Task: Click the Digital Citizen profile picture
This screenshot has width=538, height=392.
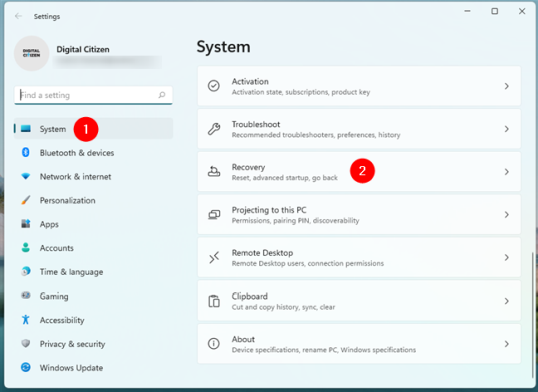Action: pos(32,53)
